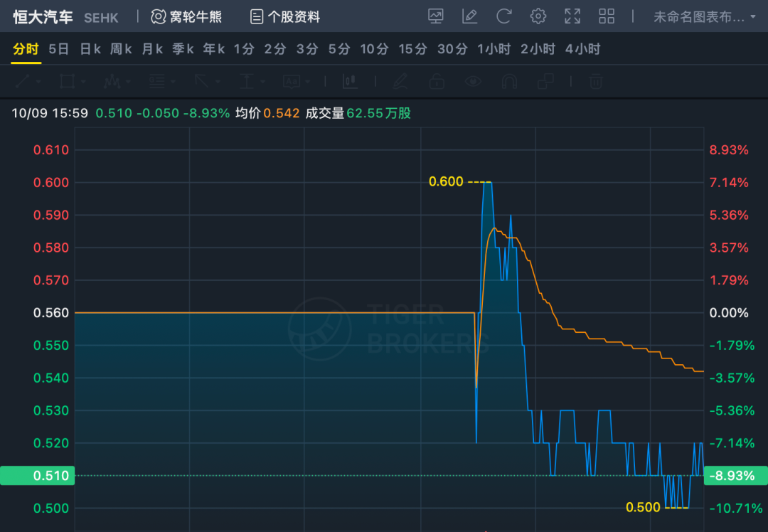Open the 个股资料 stock info document icon
The image size is (768, 532).
(x=256, y=16)
